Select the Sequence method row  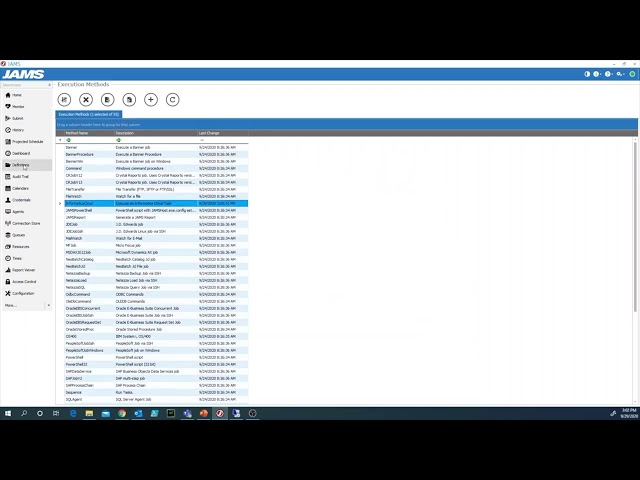point(156,392)
